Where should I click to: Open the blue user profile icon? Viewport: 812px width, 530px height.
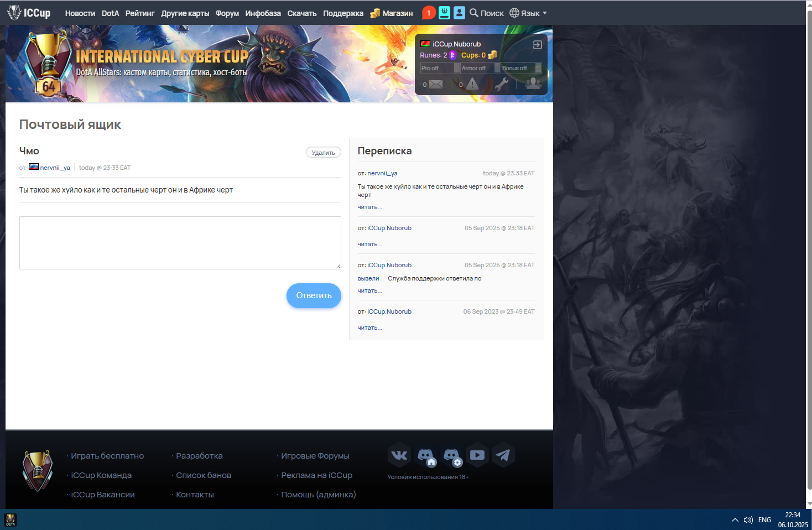[x=459, y=13]
